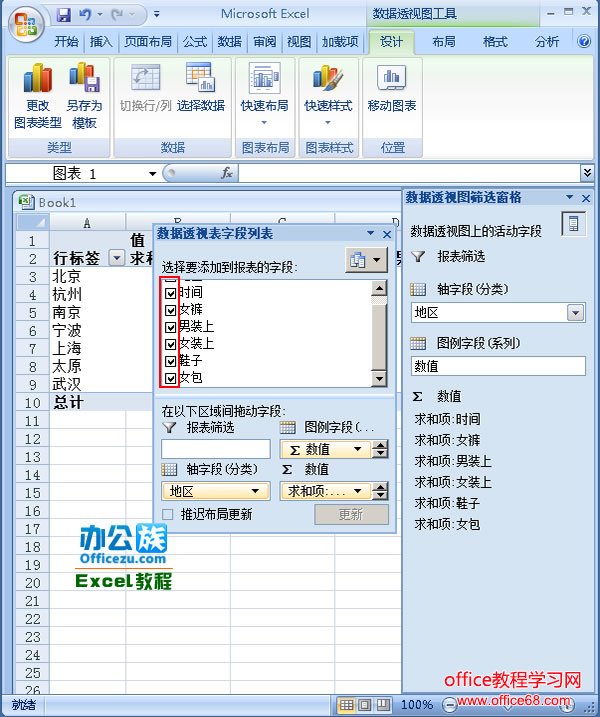The width and height of the screenshot is (600, 717).
Task: Click the 100% zoom level
Action: tap(417, 705)
